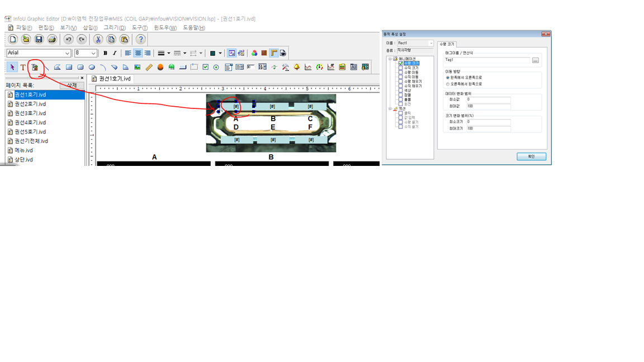Click the Save (floppy disk) toolbar icon
Viewport: 644px width, 362px height.
[39, 39]
